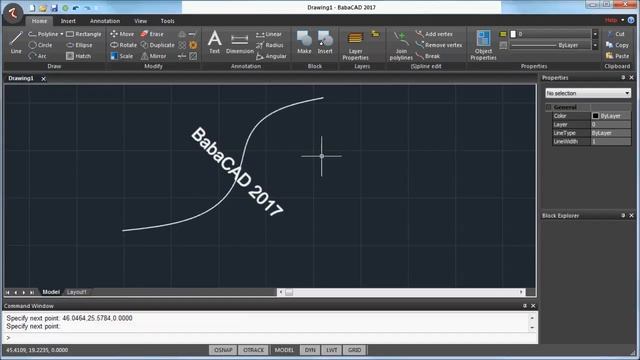Click the Join polylines tool

(401, 46)
